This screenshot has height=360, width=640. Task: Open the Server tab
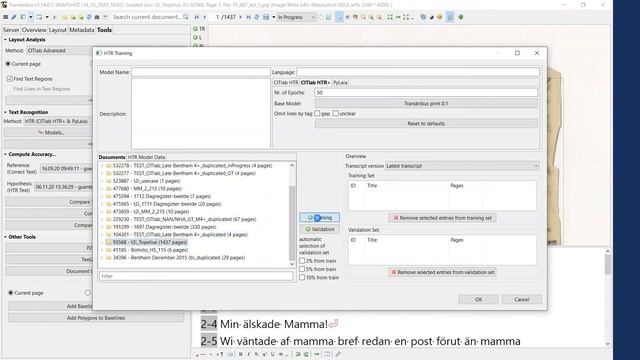click(x=11, y=30)
